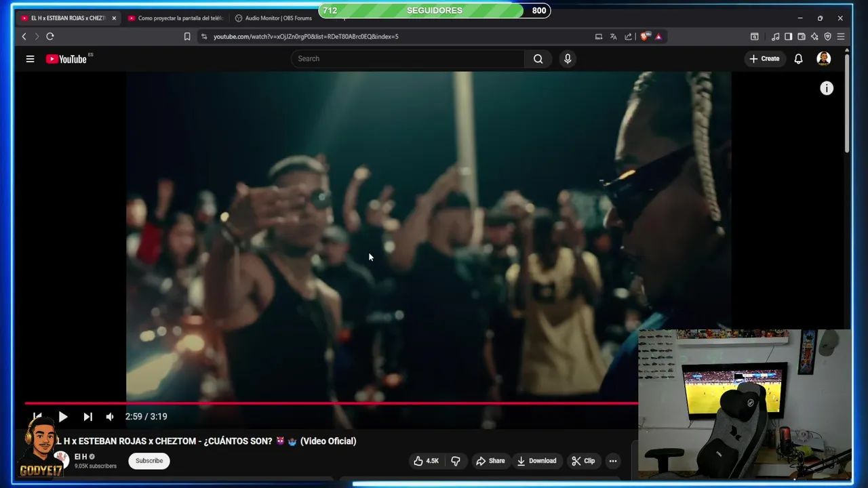
Task: Share this page from address bar
Action: pyautogui.click(x=628, y=37)
